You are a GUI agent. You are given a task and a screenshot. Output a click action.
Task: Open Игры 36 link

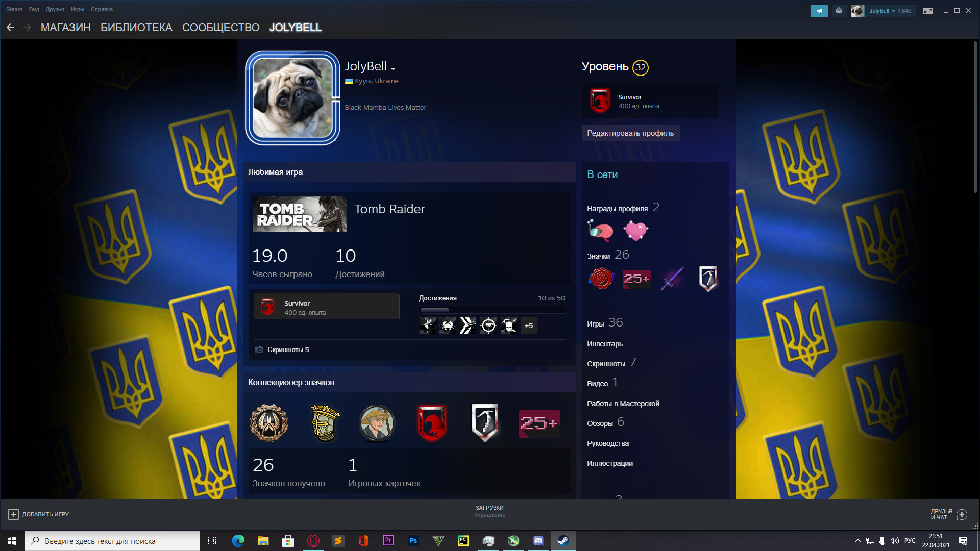605,323
